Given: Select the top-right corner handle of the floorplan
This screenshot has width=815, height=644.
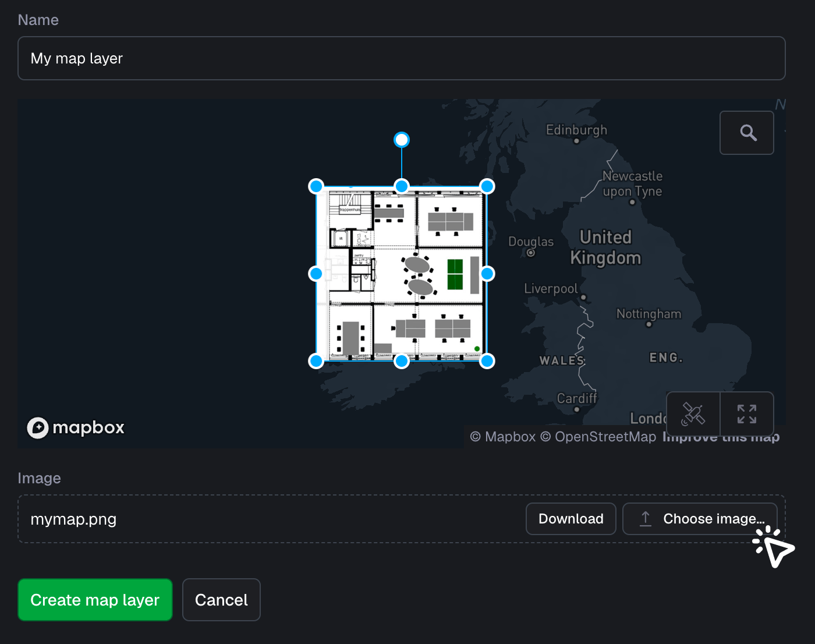Looking at the screenshot, I should click(x=487, y=186).
